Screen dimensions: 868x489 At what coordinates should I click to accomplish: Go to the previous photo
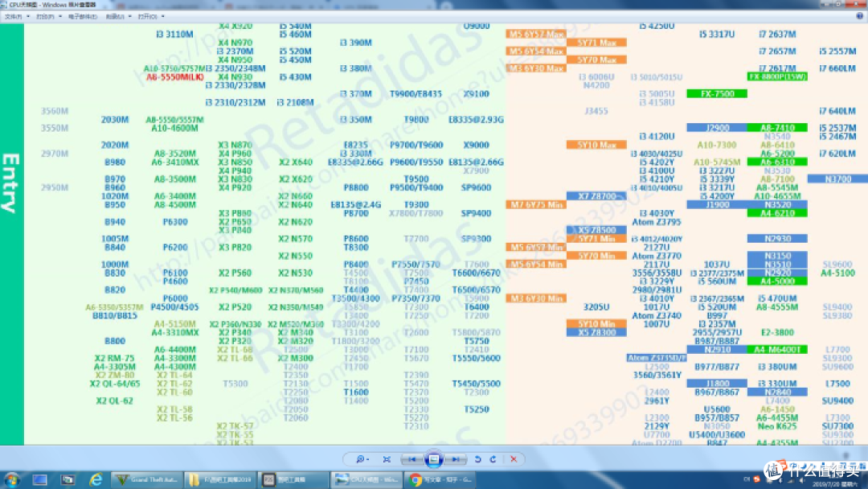[411, 459]
